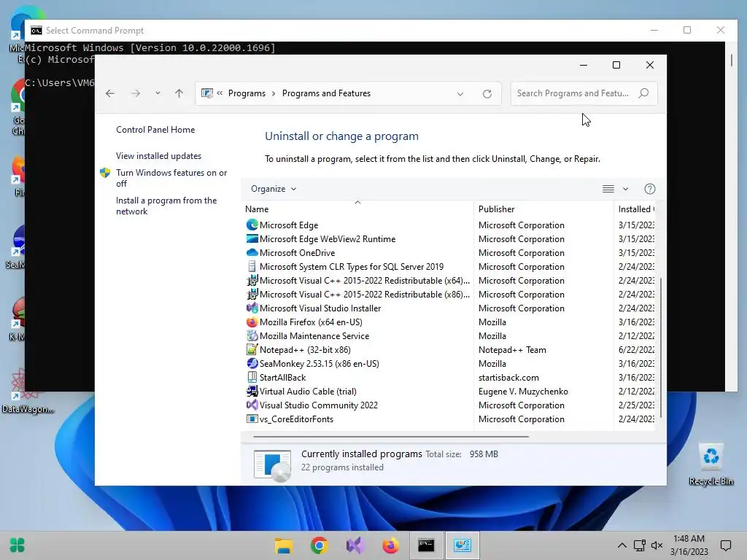The image size is (747, 560).
Task: Open the recent locations dropdown arrow
Action: (158, 93)
